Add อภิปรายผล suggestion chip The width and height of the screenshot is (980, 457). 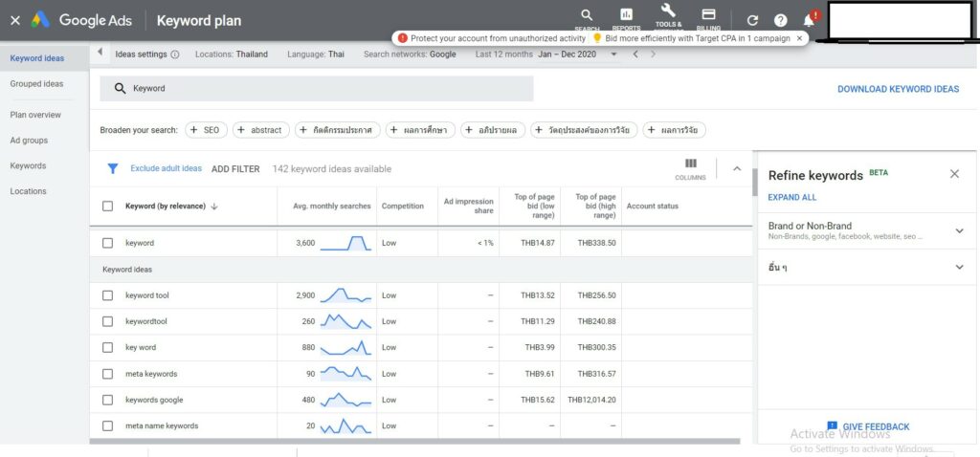[493, 130]
